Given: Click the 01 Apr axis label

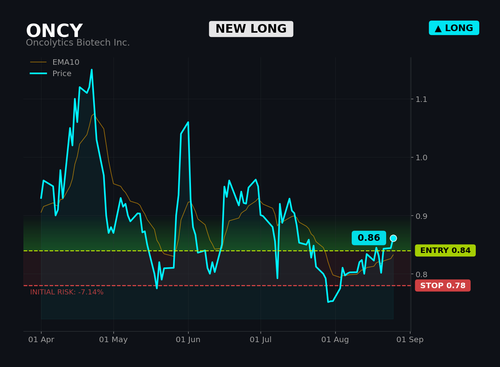Looking at the screenshot, I should pyautogui.click(x=41, y=339).
